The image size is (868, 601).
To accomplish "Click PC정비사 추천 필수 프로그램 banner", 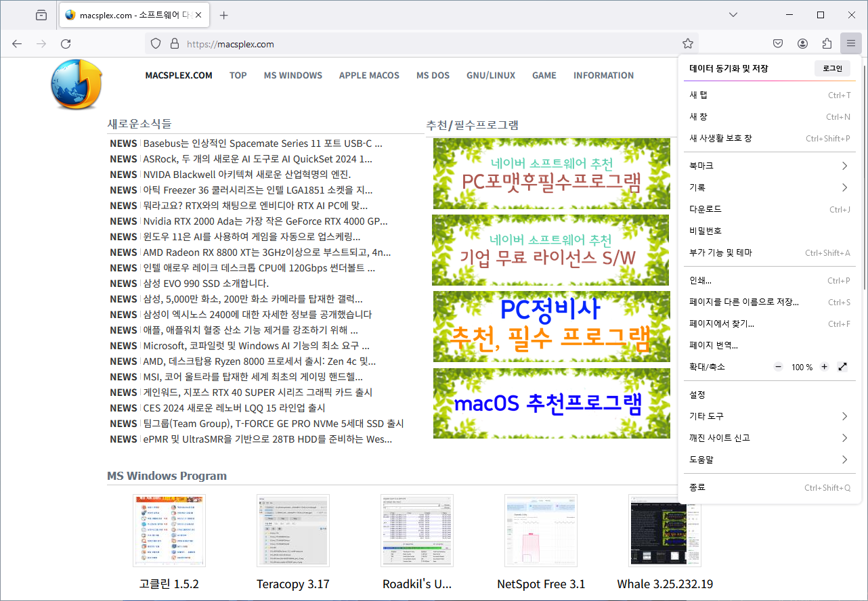I will tap(551, 326).
